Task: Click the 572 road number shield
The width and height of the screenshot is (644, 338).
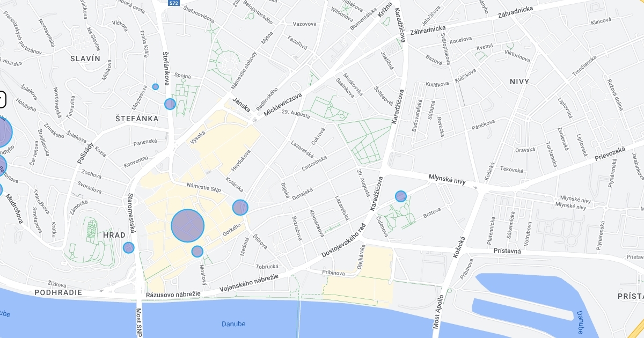Action: pyautogui.click(x=173, y=3)
